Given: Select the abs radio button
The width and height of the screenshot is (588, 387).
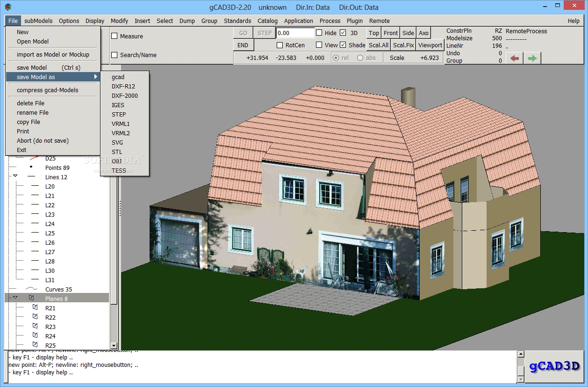Looking at the screenshot, I should [x=360, y=58].
